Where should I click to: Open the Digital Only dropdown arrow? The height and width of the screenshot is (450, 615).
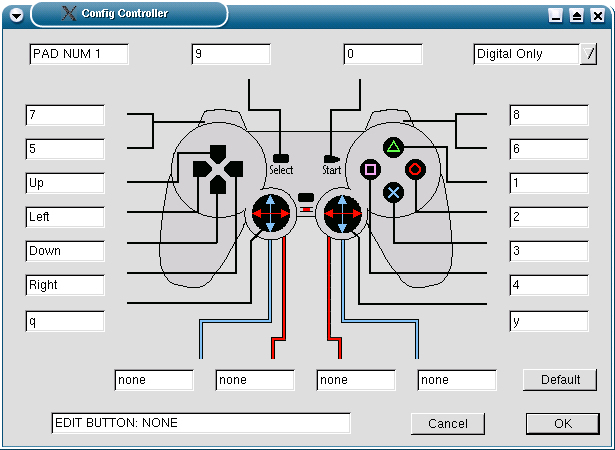pos(588,54)
